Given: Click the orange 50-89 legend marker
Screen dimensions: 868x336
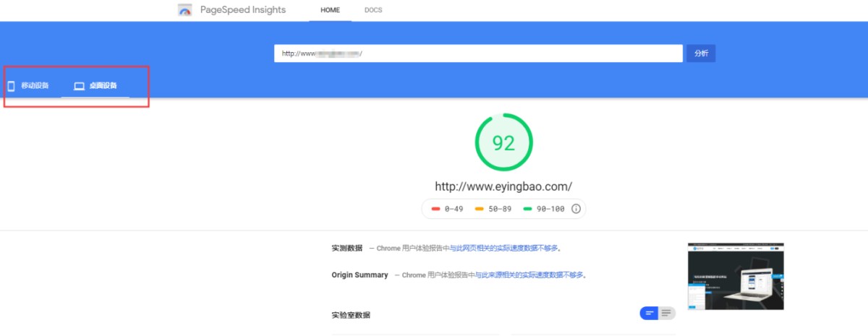Looking at the screenshot, I should [479, 209].
